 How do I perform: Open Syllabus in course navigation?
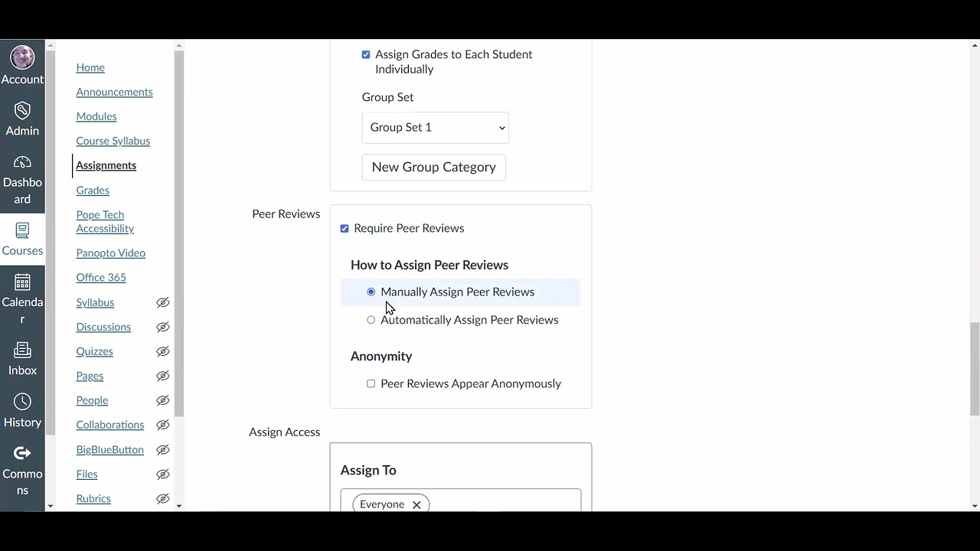point(95,302)
